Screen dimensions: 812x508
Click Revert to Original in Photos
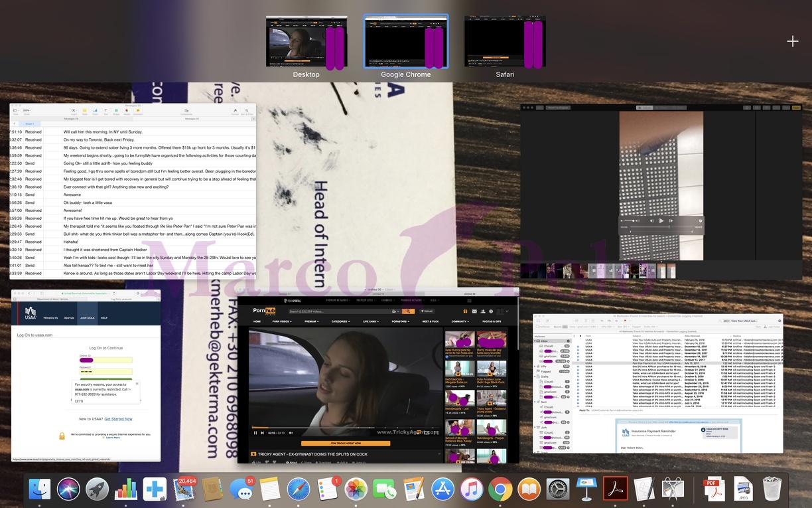click(x=558, y=108)
